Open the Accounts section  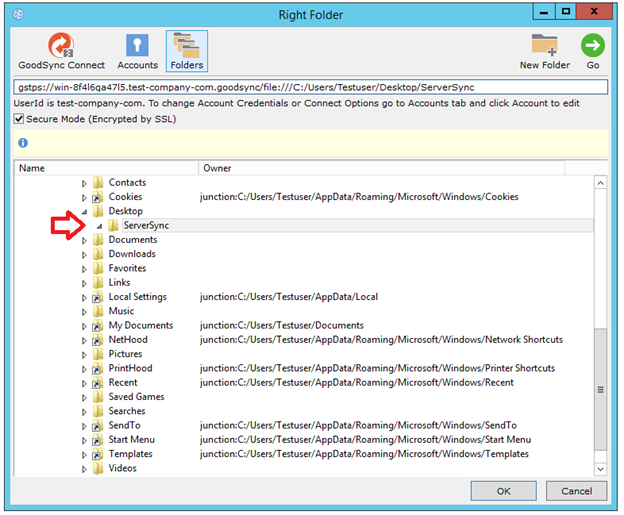tap(138, 45)
